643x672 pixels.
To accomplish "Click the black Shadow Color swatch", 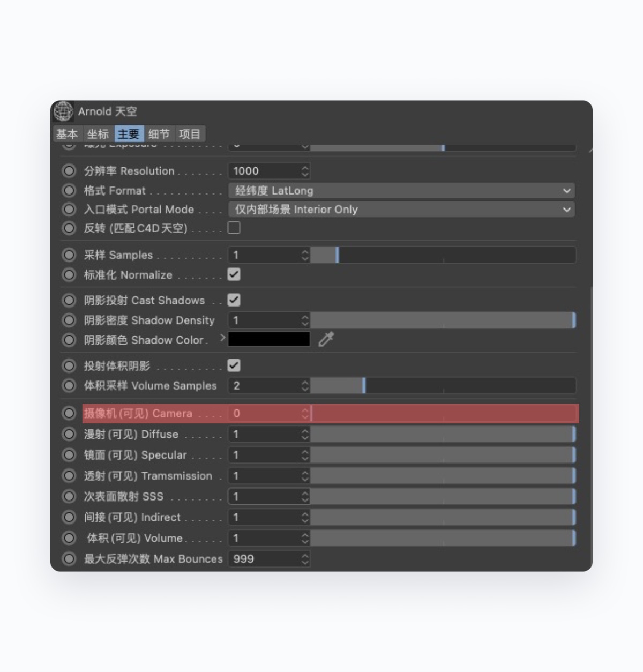I will pos(269,339).
